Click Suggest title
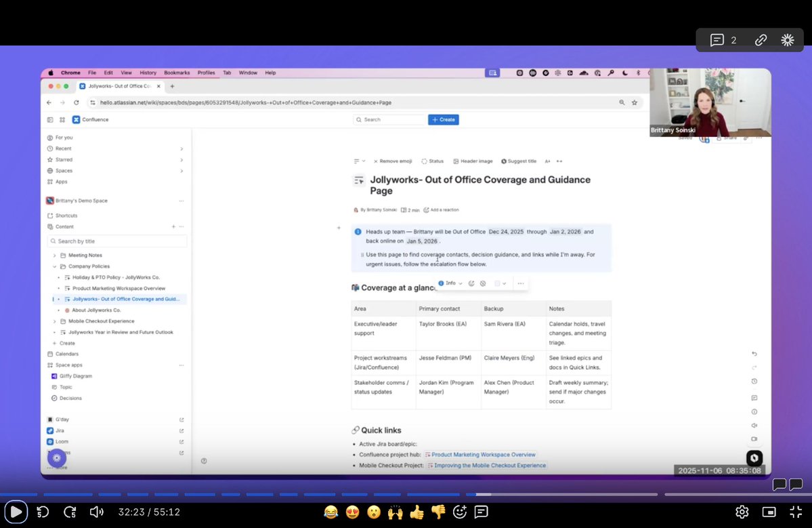The height and width of the screenshot is (528, 812). [x=518, y=161]
